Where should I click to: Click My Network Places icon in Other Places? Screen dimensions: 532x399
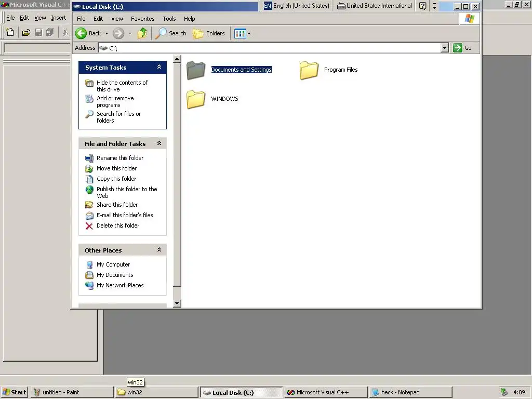click(x=89, y=286)
